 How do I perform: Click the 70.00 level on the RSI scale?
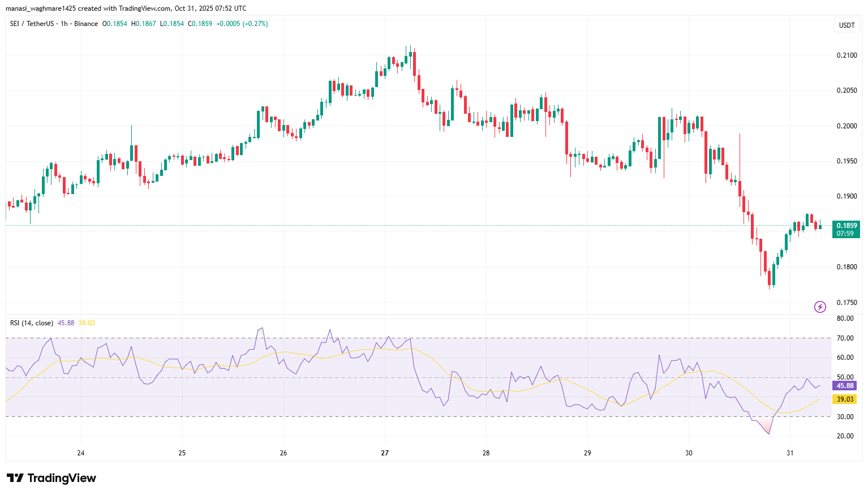pos(845,338)
